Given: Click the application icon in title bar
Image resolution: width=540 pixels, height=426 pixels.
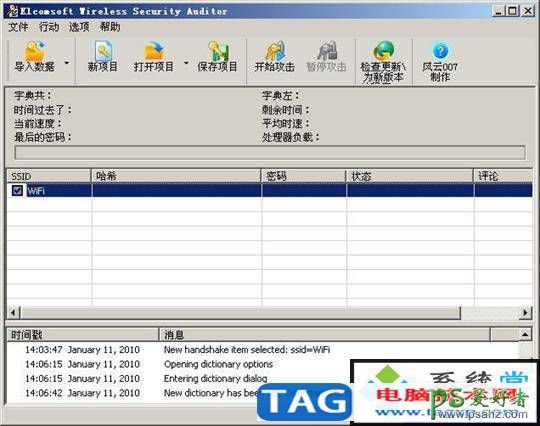Looking at the screenshot, I should pos(13,11).
